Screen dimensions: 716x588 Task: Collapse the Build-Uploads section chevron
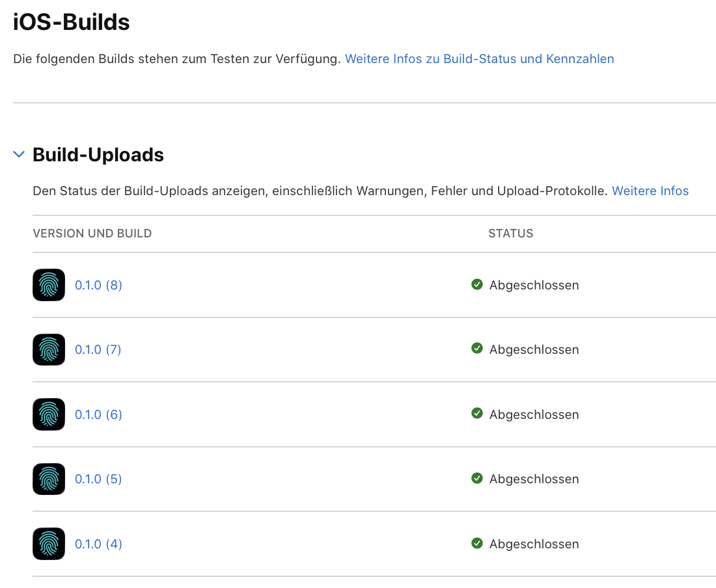(x=19, y=154)
